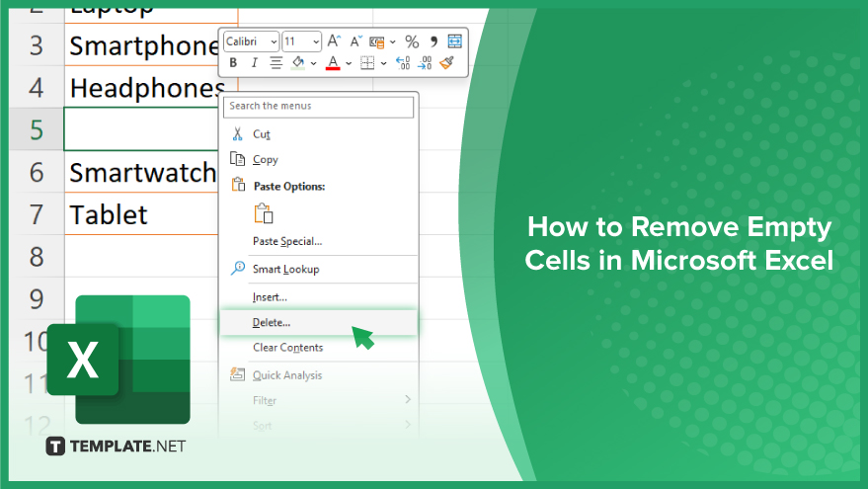The height and width of the screenshot is (489, 868).
Task: Choose Copy from the context menu
Action: click(x=318, y=159)
